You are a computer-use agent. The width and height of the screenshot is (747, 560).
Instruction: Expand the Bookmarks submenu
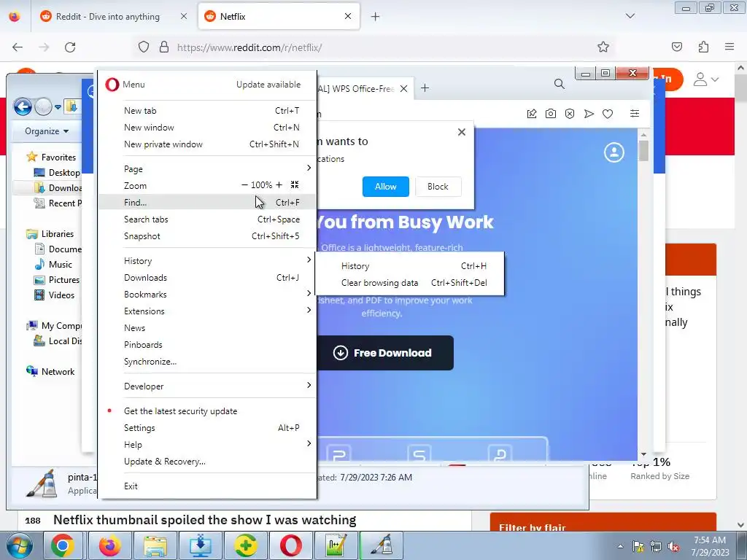tap(206, 295)
